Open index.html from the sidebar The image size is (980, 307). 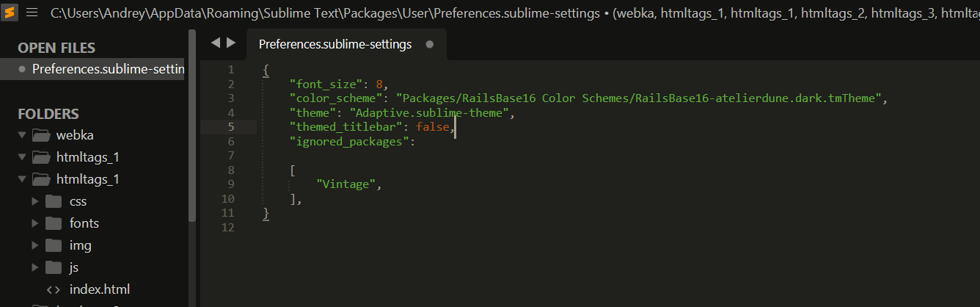(100, 289)
